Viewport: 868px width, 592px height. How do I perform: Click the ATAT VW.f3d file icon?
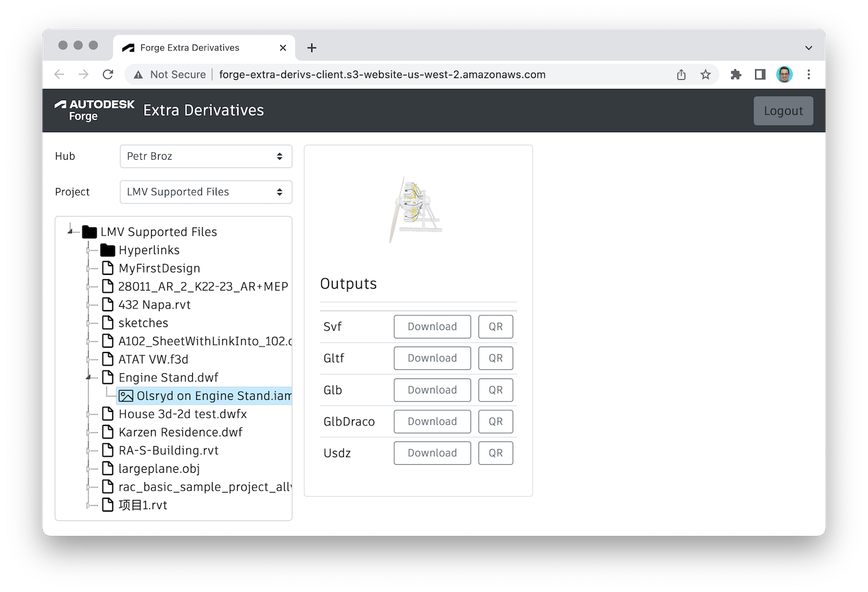108,359
